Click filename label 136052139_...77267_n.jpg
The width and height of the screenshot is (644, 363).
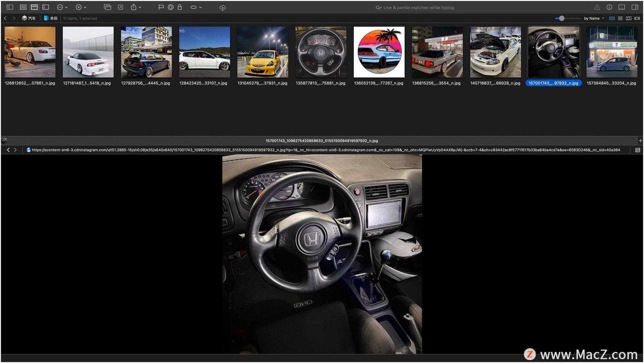click(379, 83)
